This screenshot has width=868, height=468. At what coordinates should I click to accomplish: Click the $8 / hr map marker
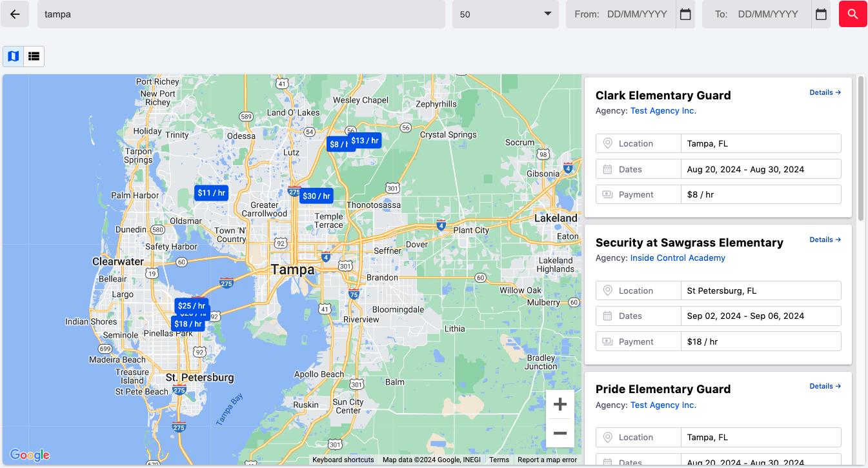click(337, 145)
